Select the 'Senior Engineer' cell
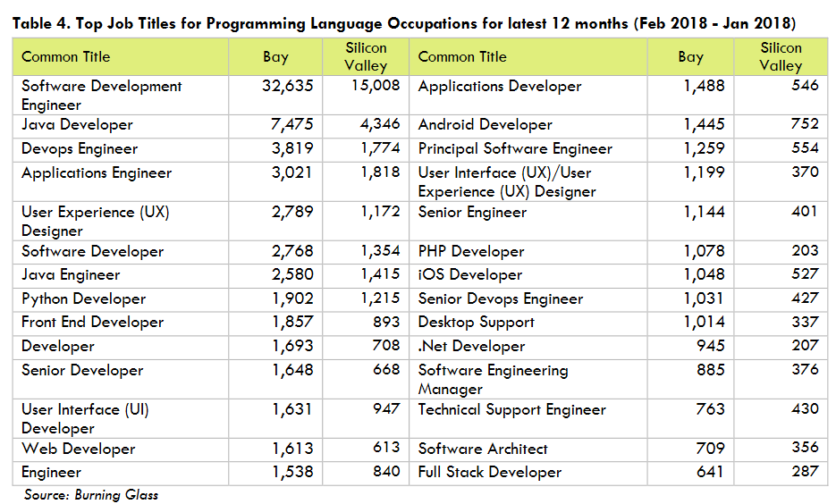Image resolution: width=836 pixels, height=504 pixels. point(472,213)
